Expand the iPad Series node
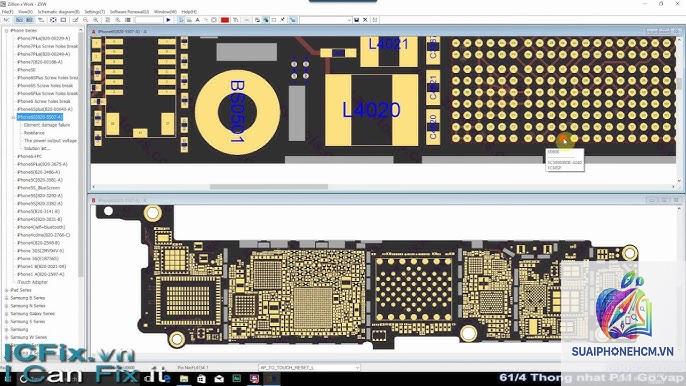The image size is (686, 386). coord(6,290)
